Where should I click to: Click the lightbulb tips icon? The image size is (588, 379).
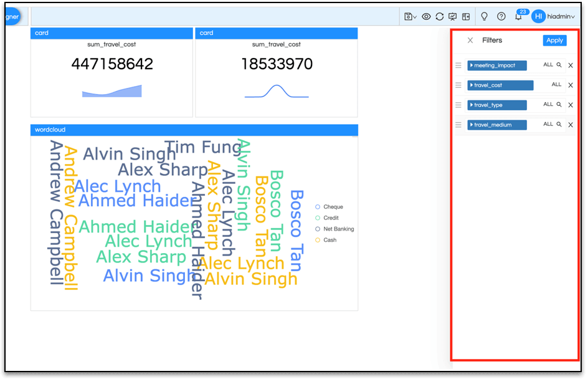point(484,16)
